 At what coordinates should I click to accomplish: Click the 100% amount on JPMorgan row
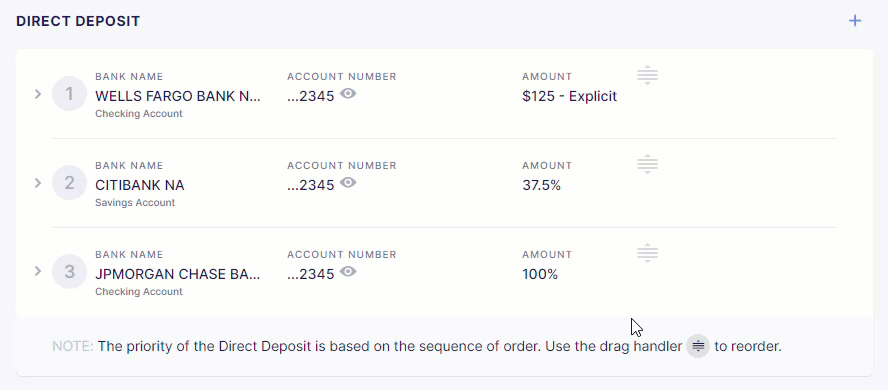click(x=540, y=274)
